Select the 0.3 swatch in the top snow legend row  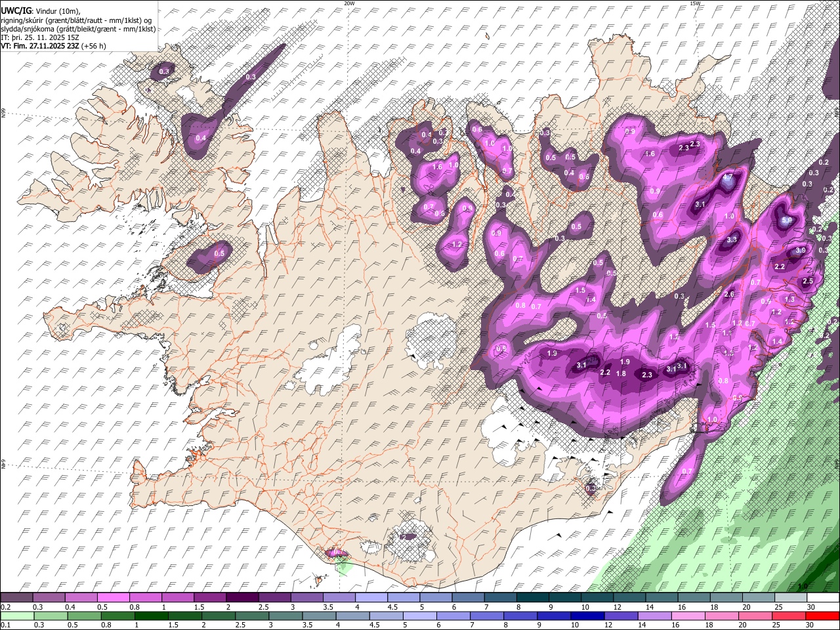pyautogui.click(x=49, y=597)
